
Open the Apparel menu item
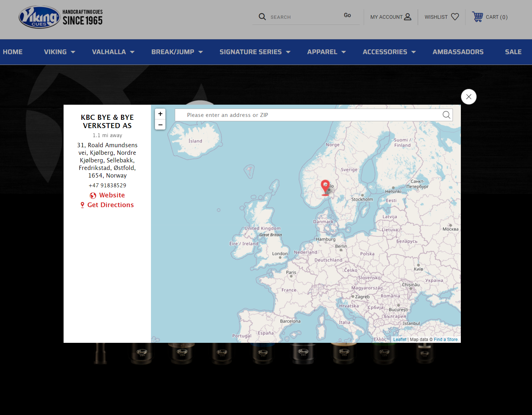click(322, 52)
